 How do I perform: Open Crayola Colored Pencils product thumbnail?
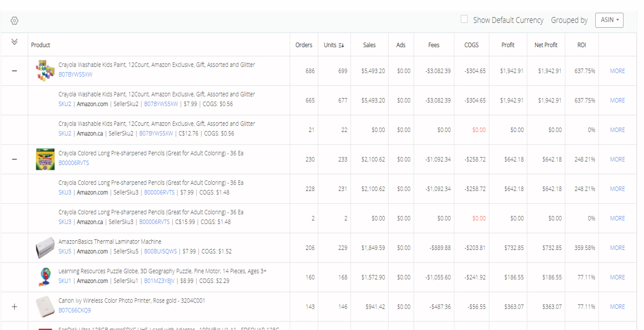click(x=45, y=159)
